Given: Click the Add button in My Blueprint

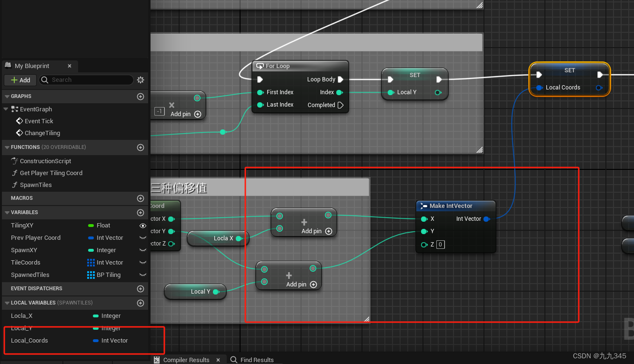Looking at the screenshot, I should (20, 80).
